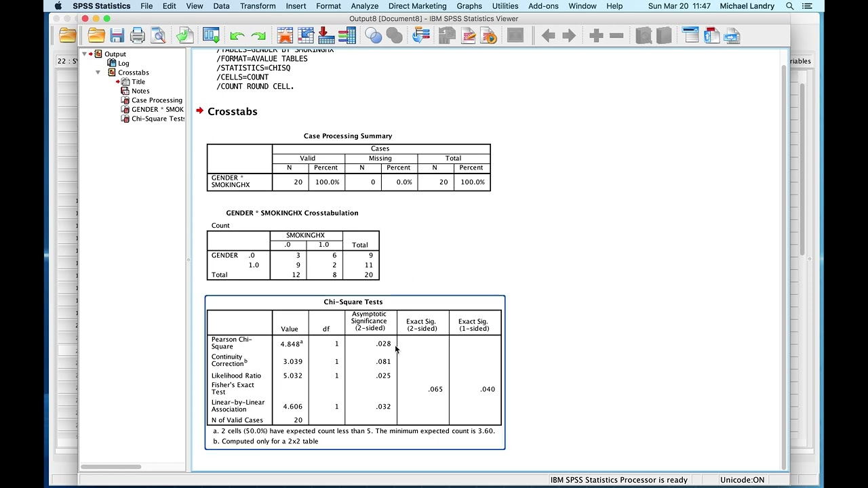Screen dimensions: 868x488
Task: Click the Go to Variable red-arrow icon
Action: pyautogui.click(x=326, y=35)
